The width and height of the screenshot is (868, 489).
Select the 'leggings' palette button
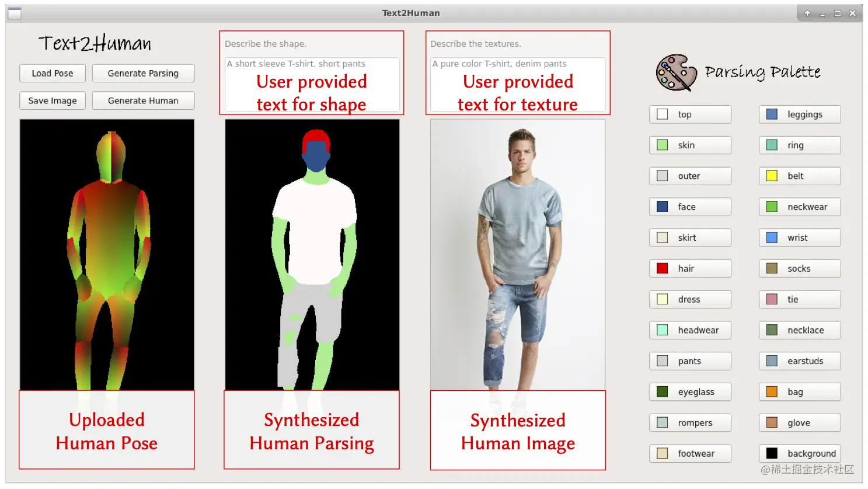(x=800, y=115)
